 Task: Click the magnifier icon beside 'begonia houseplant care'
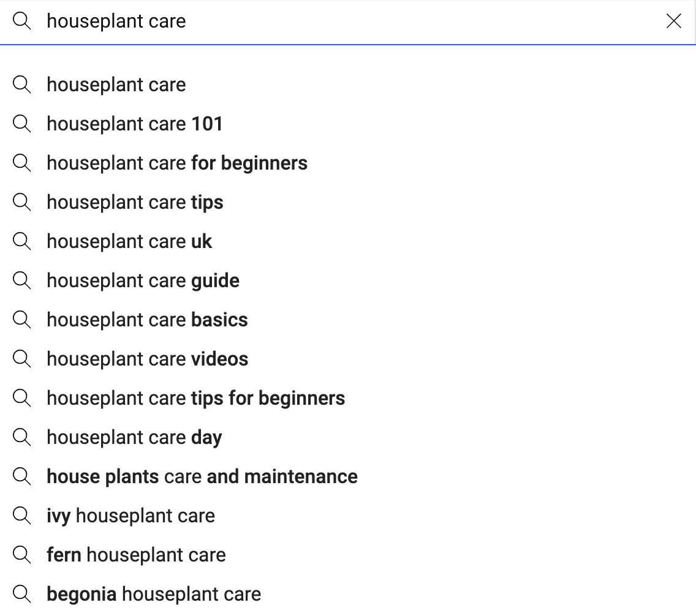point(22,594)
